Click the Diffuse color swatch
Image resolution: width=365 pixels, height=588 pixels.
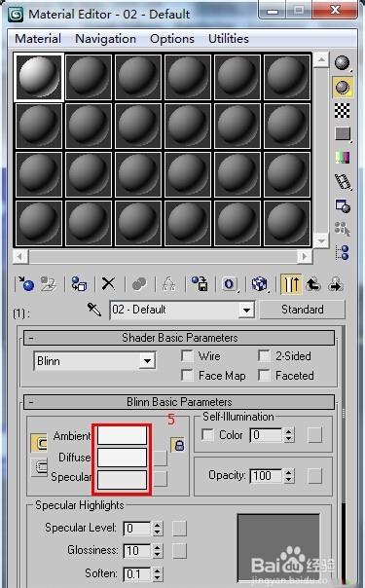pyautogui.click(x=123, y=458)
